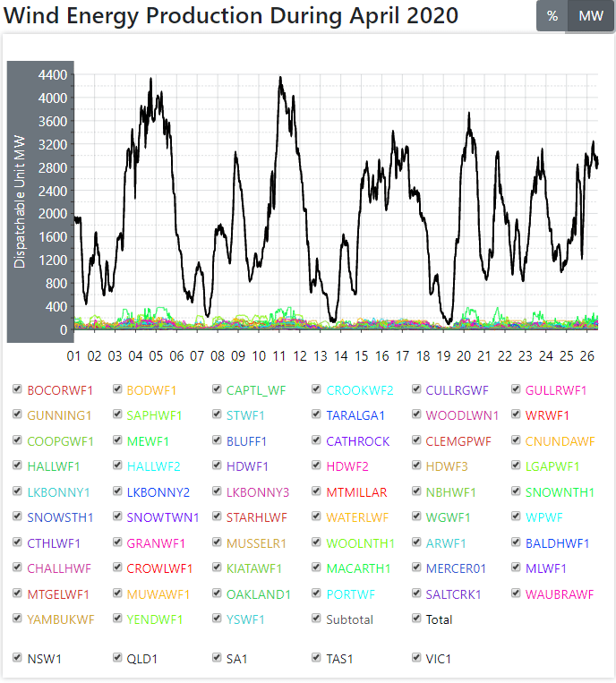616x683 pixels.
Task: Uncheck the BOCORWF1 wind farm checkbox
Action: pyautogui.click(x=18, y=389)
